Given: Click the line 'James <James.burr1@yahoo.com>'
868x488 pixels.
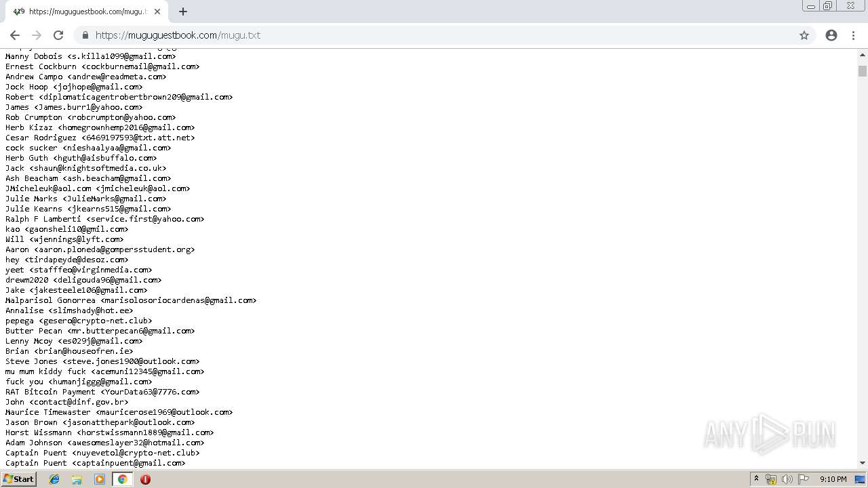Looking at the screenshot, I should [74, 107].
